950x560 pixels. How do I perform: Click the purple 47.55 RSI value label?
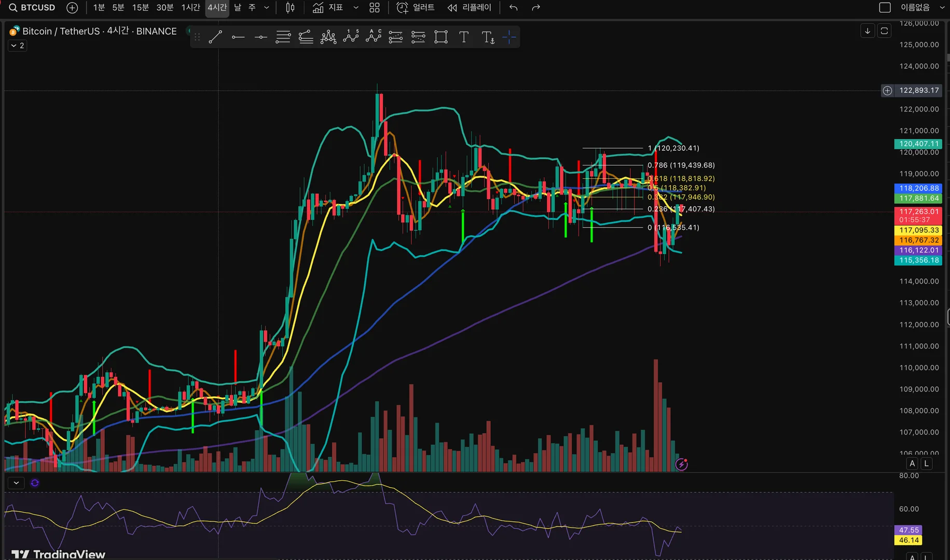coord(908,530)
